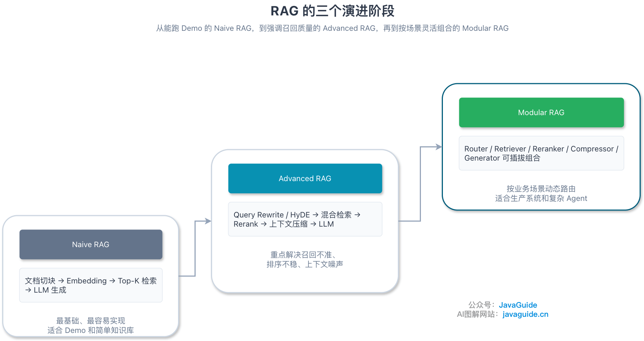Click the caption "最基础、最容易实现"

(x=91, y=321)
